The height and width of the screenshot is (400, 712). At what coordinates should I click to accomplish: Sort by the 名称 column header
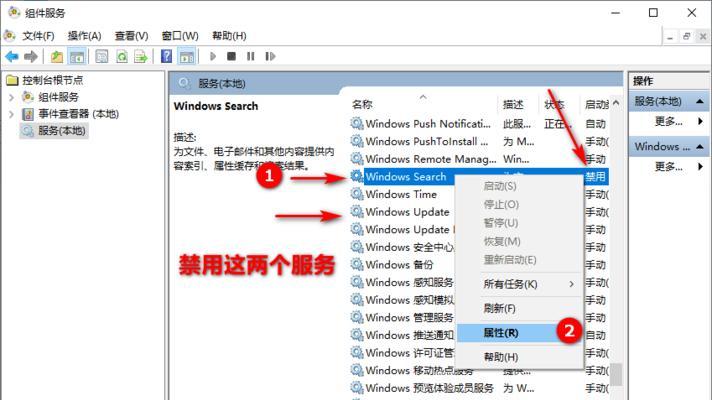362,105
